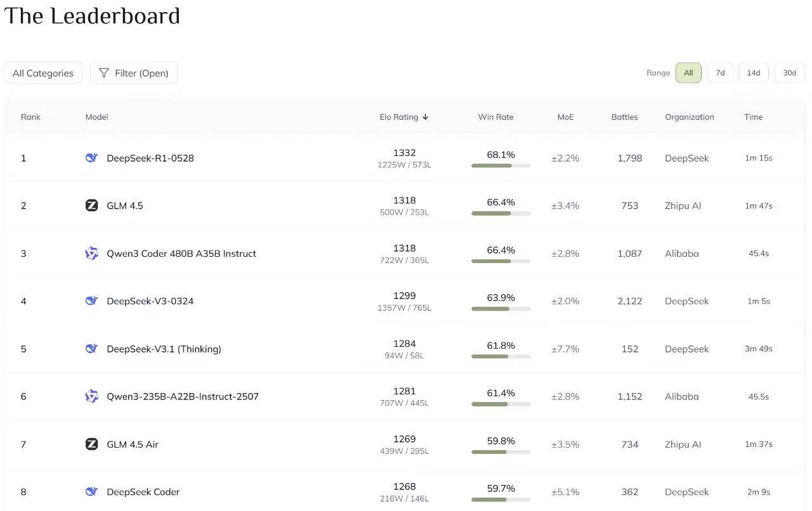
Task: Click the record 439W / 295L
Action: tap(404, 451)
